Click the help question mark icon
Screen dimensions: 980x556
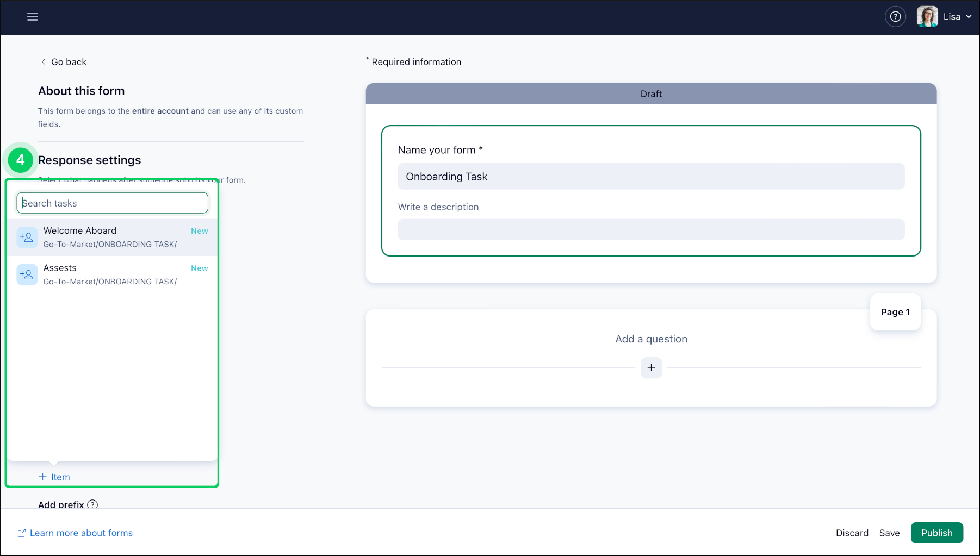pos(895,16)
